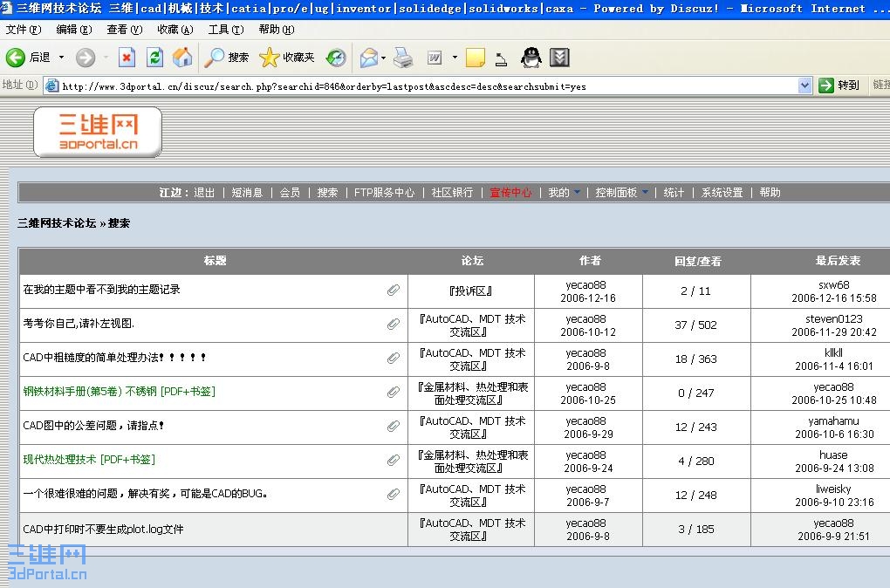The image size is (890, 588).
Task: Open thread 考考你自己,请补左视图.
Action: 79,324
